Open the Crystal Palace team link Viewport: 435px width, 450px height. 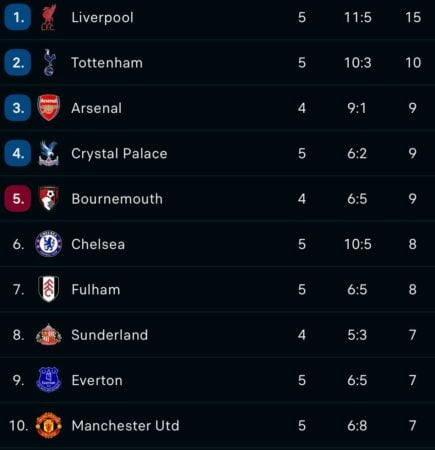[x=119, y=153]
